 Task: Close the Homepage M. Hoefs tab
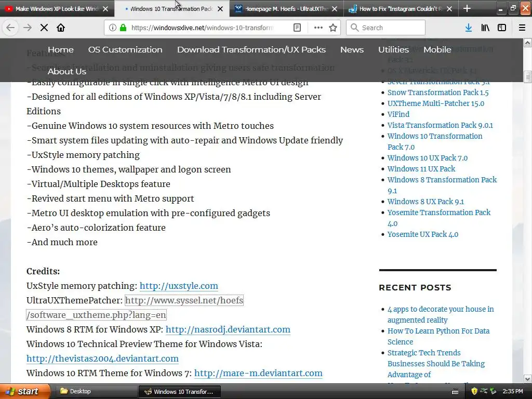[x=335, y=9]
